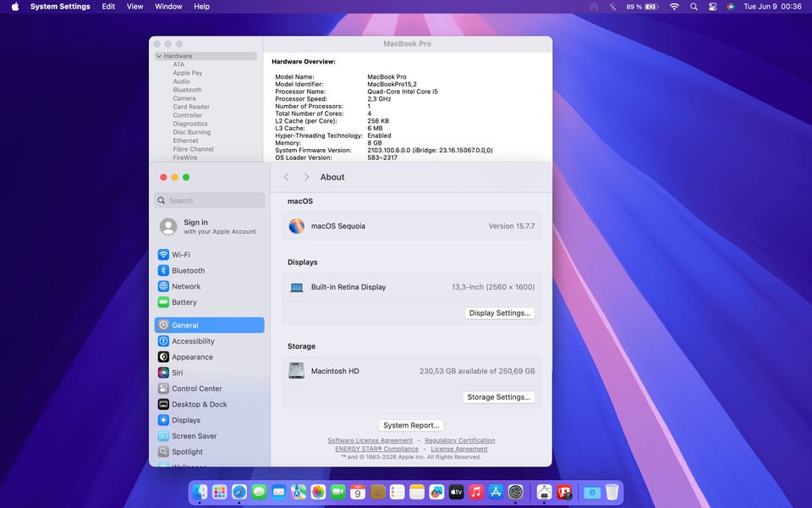Open App Store from the Dock

(496, 492)
